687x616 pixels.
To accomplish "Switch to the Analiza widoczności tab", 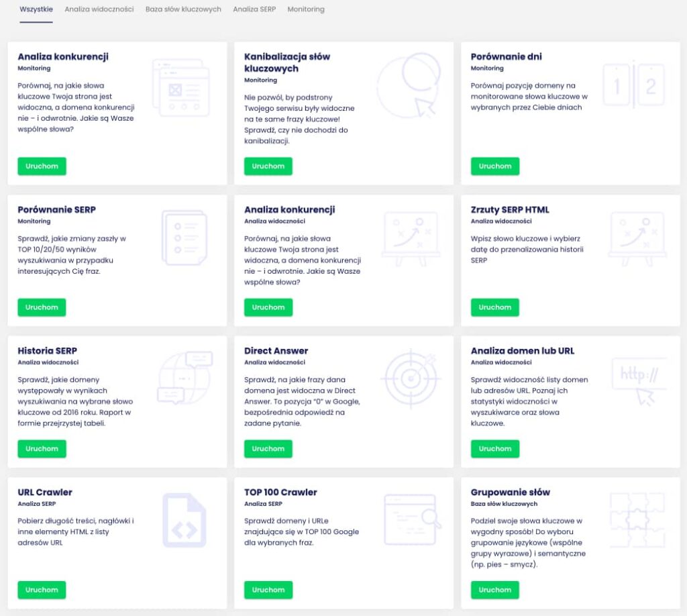I will (99, 9).
